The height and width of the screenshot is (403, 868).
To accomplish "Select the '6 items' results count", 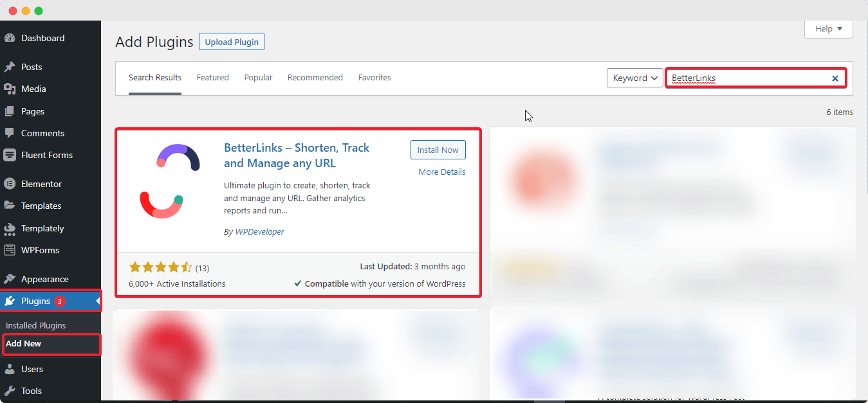I will click(x=840, y=112).
